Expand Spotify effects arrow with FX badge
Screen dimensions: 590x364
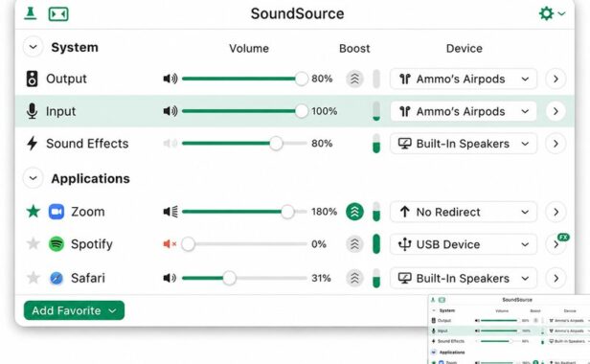click(556, 244)
